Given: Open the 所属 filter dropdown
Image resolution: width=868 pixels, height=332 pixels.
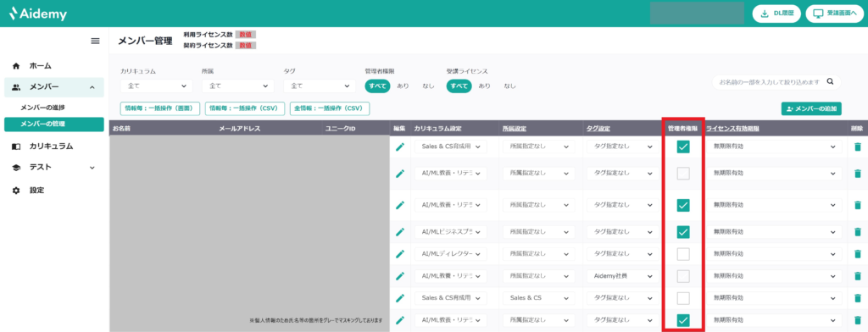Looking at the screenshot, I should 238,86.
